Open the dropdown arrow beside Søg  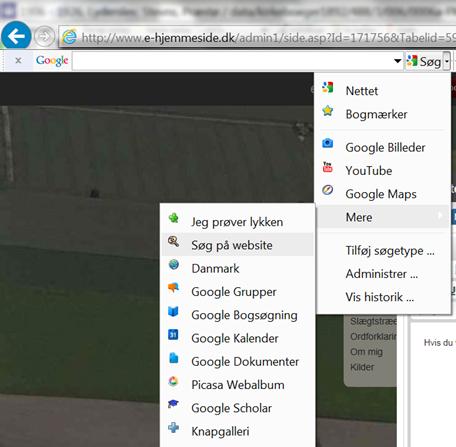pyautogui.click(x=447, y=61)
